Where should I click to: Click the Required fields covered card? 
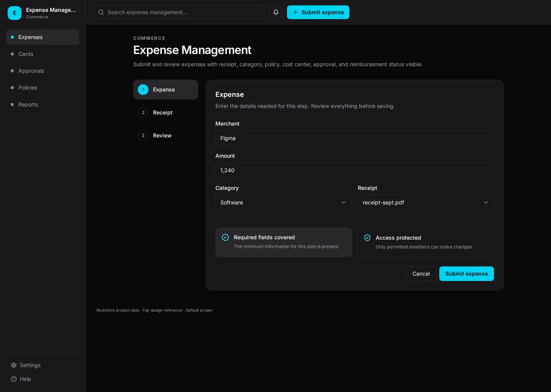[284, 242]
